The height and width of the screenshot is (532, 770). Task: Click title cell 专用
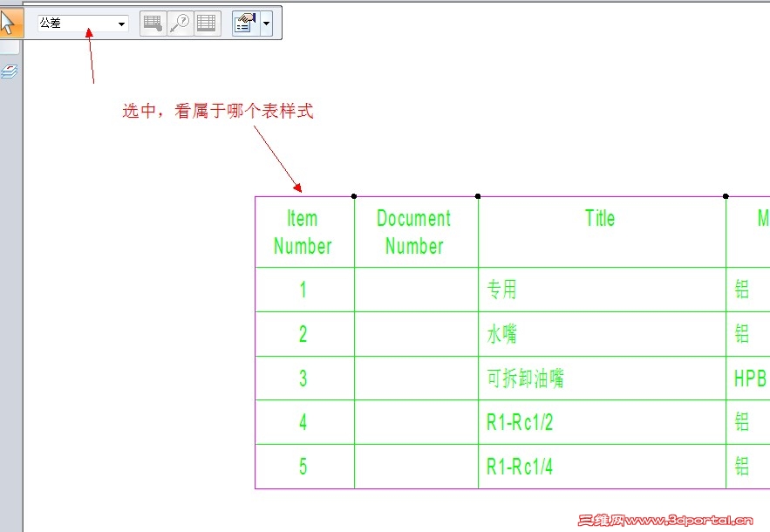(602, 290)
